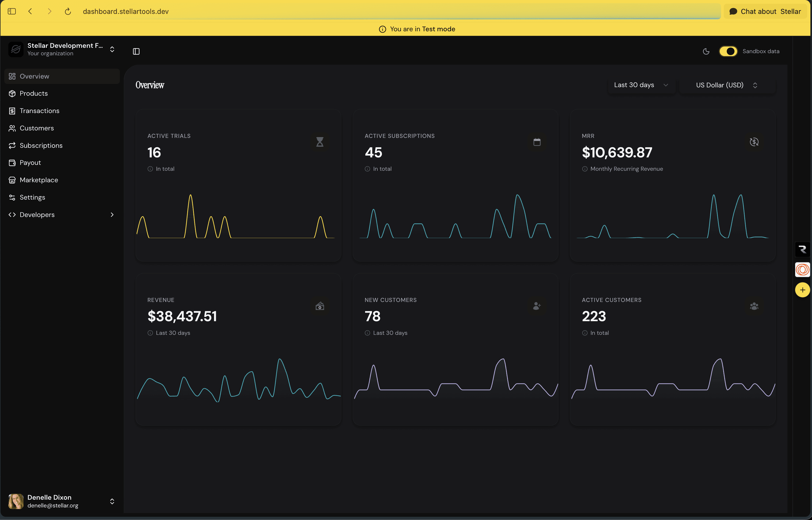Click the Active Customers group icon
This screenshot has width=812, height=520.
pos(754,306)
